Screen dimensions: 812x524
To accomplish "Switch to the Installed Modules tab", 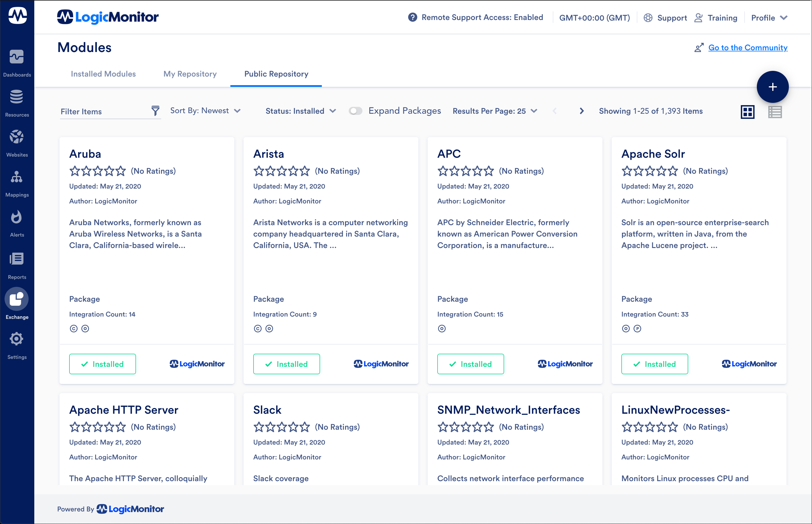I will 103,74.
